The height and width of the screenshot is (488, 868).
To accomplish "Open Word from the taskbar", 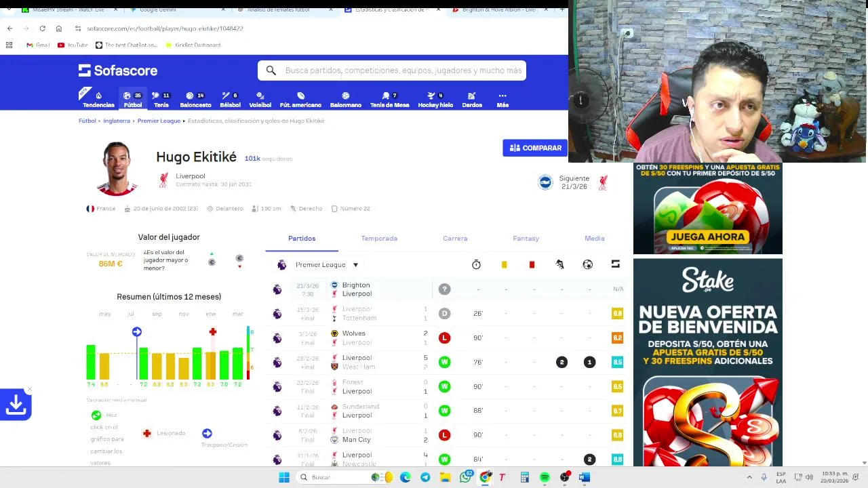I will coord(584,477).
